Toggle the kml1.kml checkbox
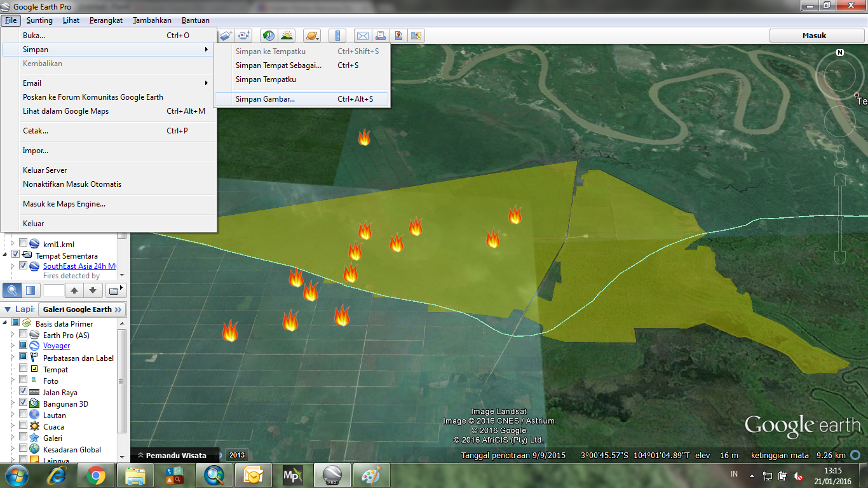Viewport: 868px width, 488px height. tap(24, 243)
